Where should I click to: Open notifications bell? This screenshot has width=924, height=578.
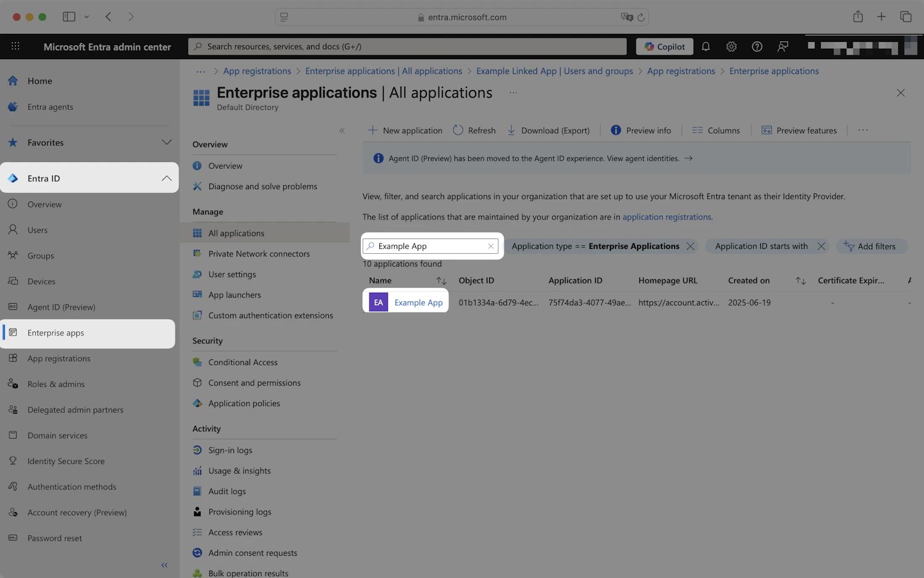click(706, 46)
